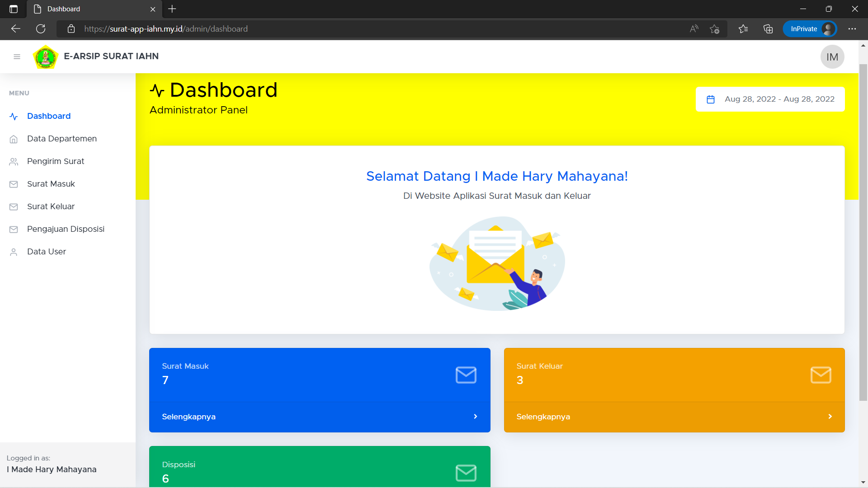Click the IAHN logo emblem
The image size is (868, 488).
[x=46, y=57]
